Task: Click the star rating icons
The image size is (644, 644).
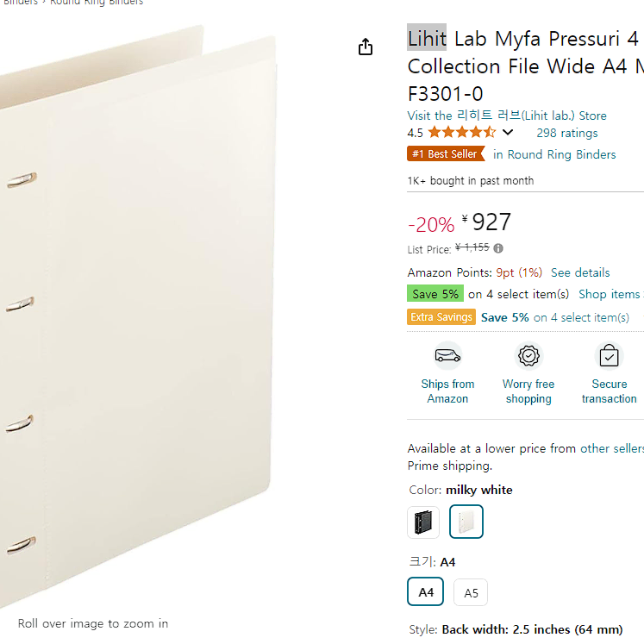Action: tap(461, 132)
